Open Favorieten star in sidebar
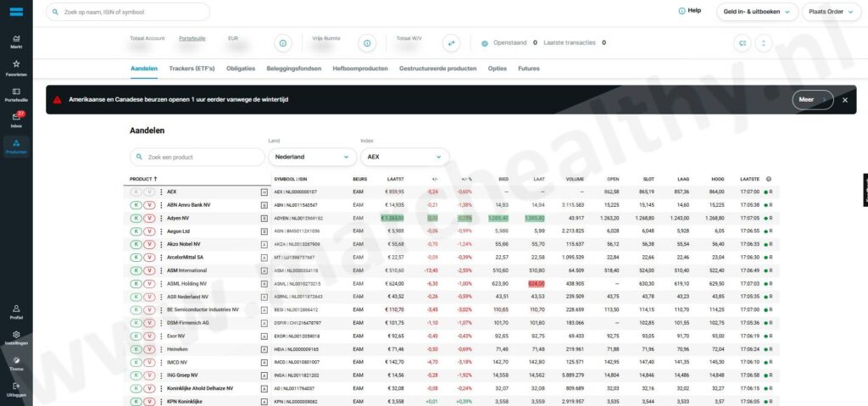Image resolution: width=868 pixels, height=406 pixels. point(16,68)
